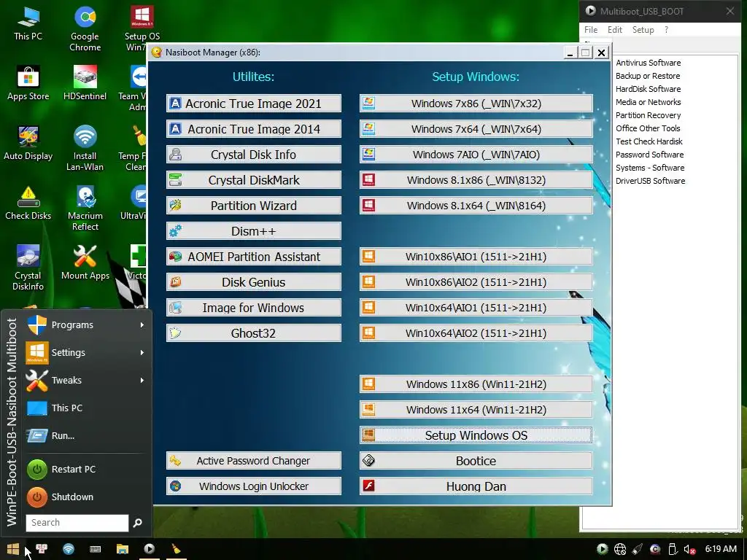
Task: Select Windows 7x86 setup
Action: (x=476, y=104)
